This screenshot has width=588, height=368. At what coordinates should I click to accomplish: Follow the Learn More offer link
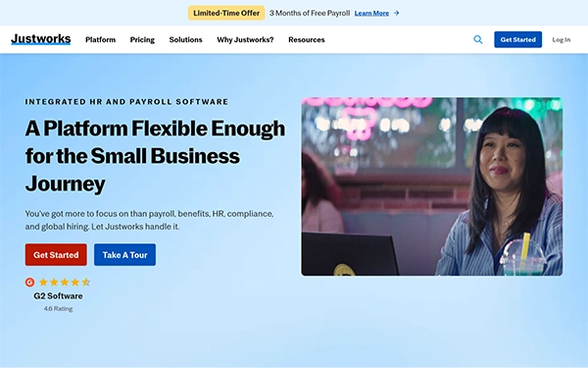click(371, 13)
